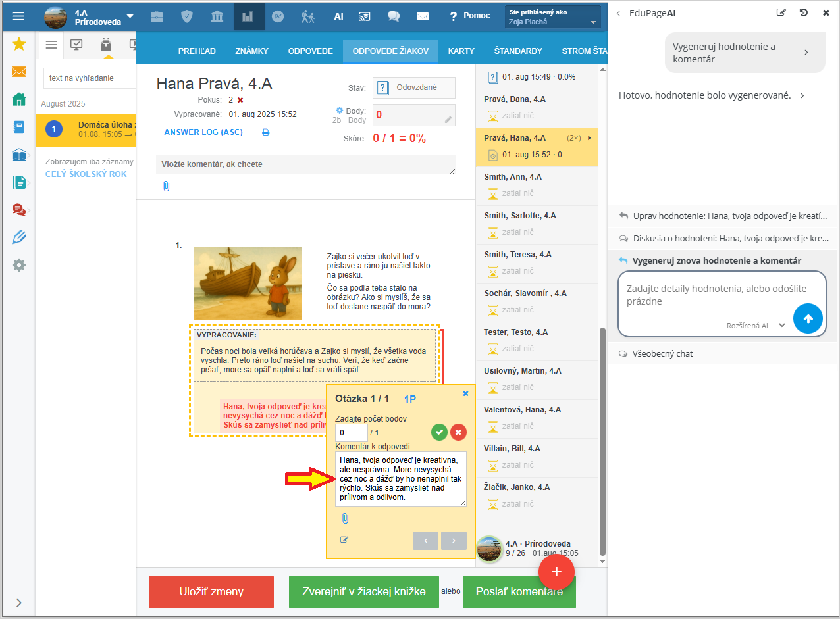The image size is (840, 619).
Task: Open the gray settings gear in sidebar
Action: 19,265
